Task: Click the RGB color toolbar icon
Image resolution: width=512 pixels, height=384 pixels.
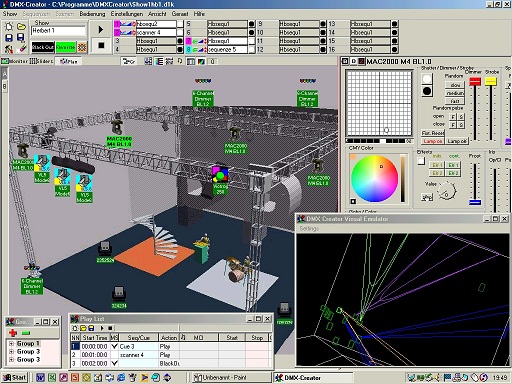Action: [201, 61]
